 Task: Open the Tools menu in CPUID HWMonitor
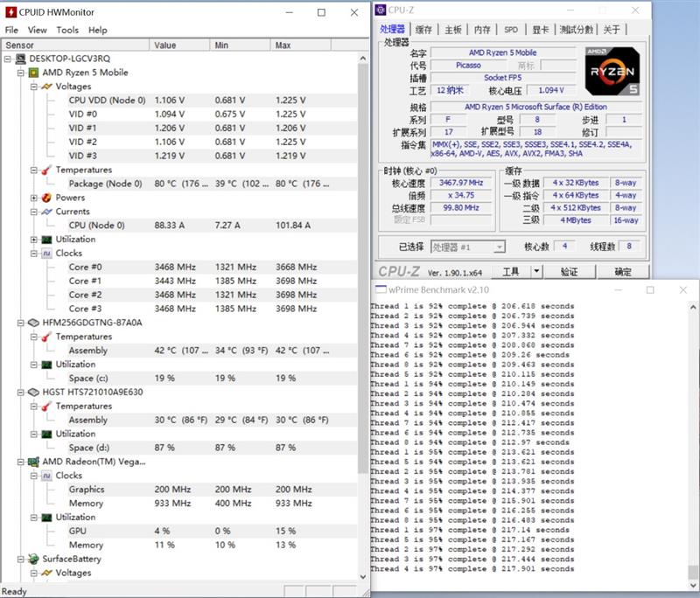click(66, 29)
